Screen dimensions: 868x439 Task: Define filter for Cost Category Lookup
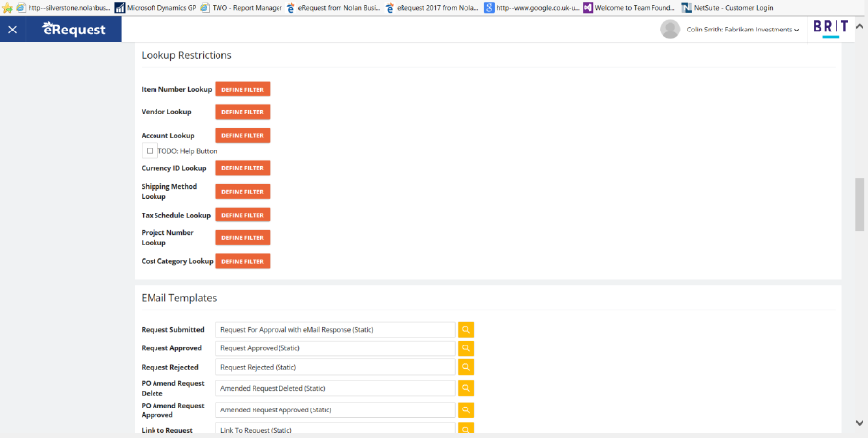pos(242,261)
